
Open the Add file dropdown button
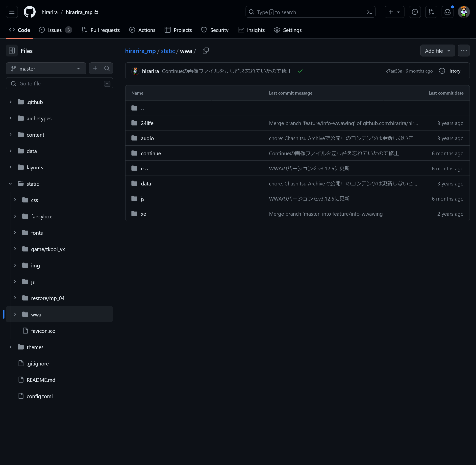437,51
